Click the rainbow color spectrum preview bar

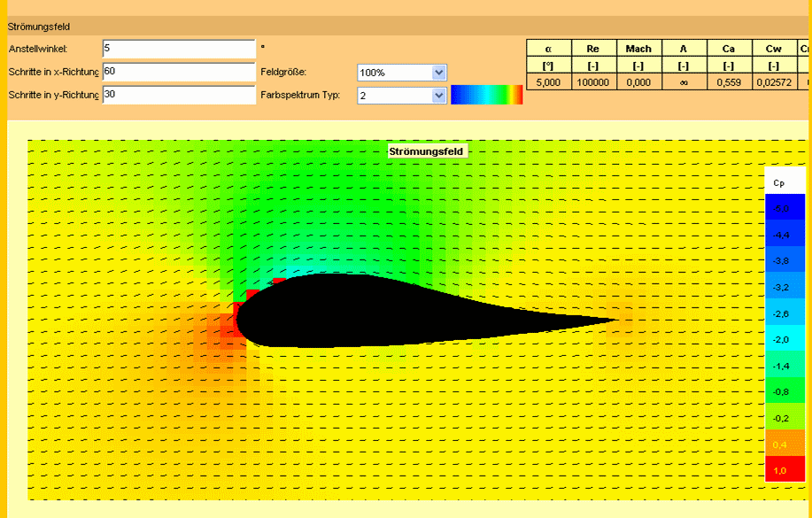click(486, 96)
